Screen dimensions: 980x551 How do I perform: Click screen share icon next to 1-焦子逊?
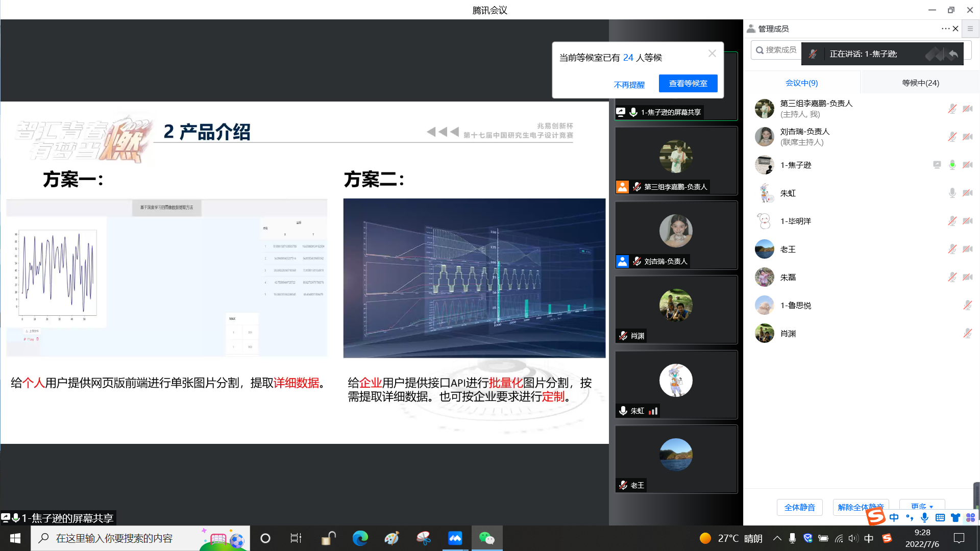coord(937,165)
